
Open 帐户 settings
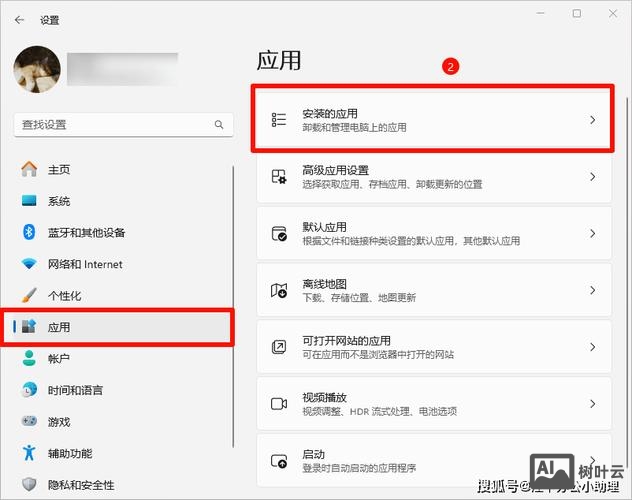(x=59, y=359)
